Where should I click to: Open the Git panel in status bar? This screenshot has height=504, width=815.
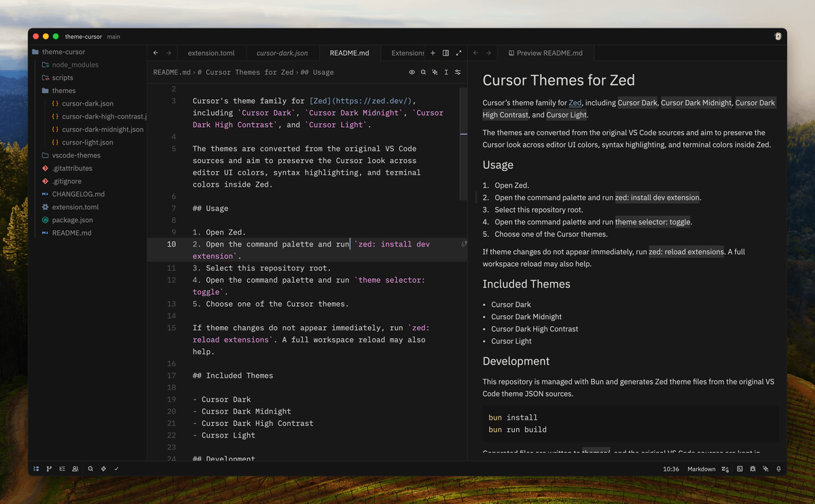point(49,469)
